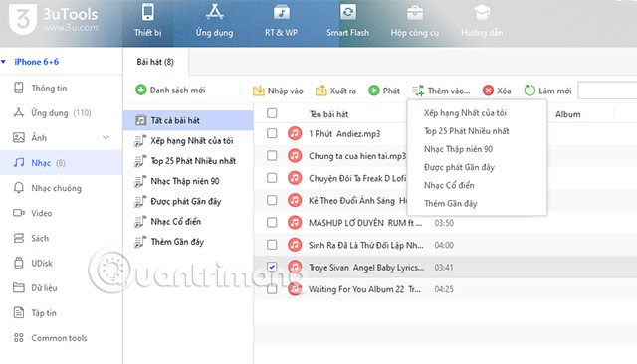Uncheck Troye Sivan Angel Baby checkbox
637x364 pixels.
click(x=272, y=267)
